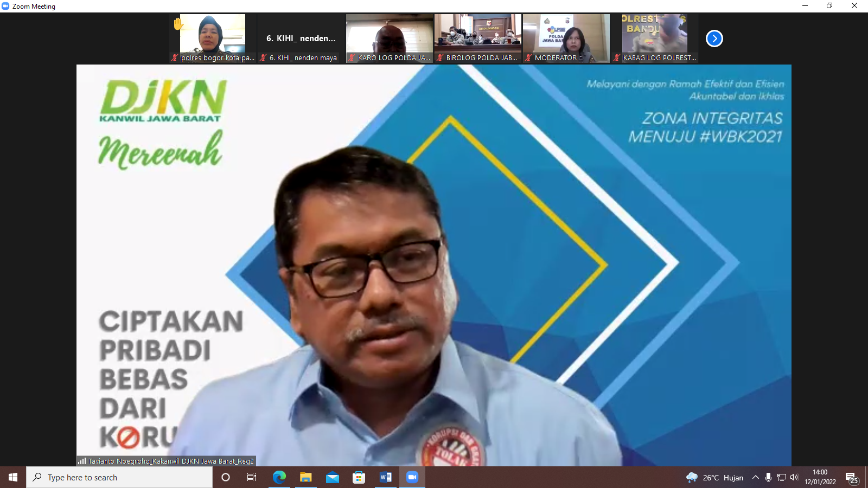Screen dimensions: 868x488
Task: Pin the MODERATOR participant thumbnail
Action: [566, 35]
